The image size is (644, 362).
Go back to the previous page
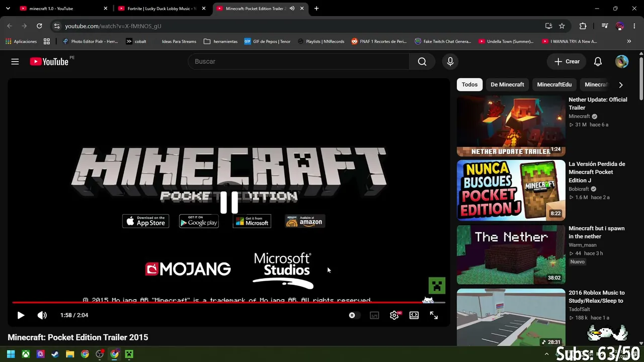(x=10, y=26)
